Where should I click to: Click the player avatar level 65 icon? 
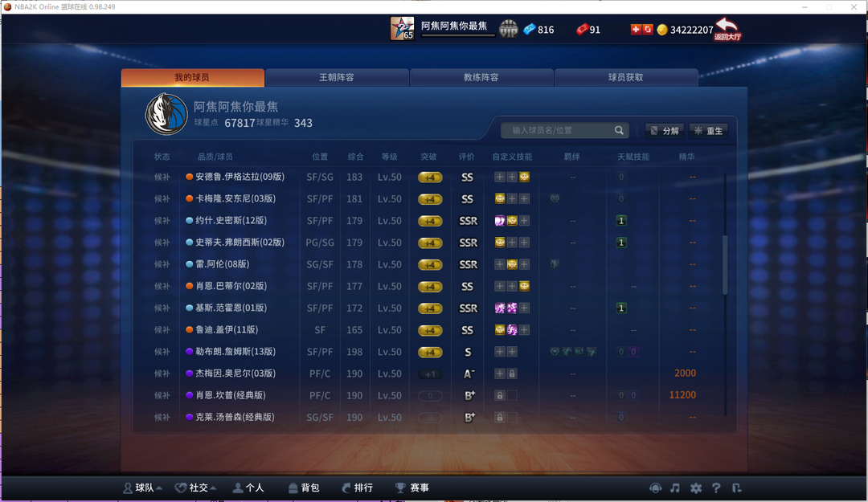coord(402,28)
